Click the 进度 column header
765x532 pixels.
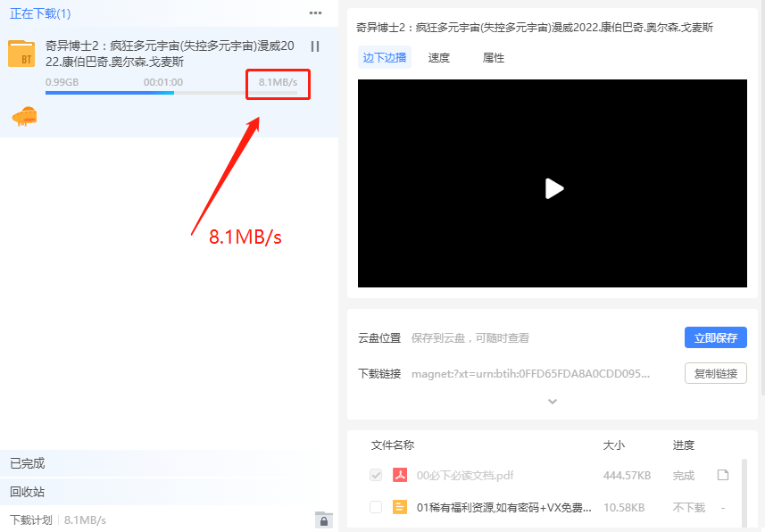click(684, 445)
